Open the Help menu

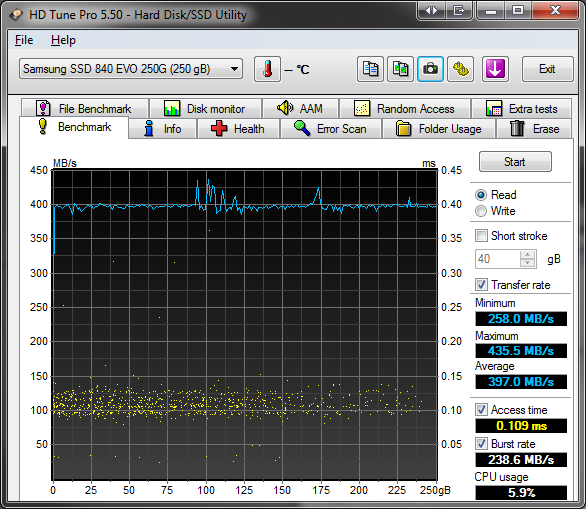coord(63,40)
